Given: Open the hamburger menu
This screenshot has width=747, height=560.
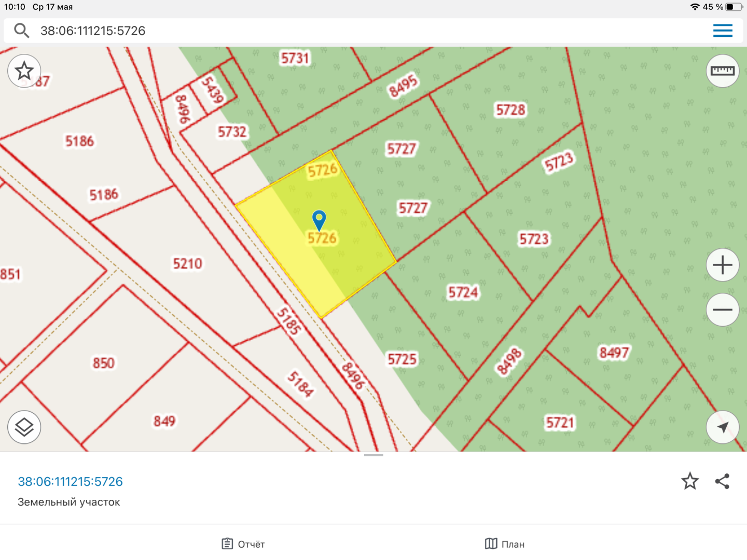Looking at the screenshot, I should pyautogui.click(x=722, y=31).
